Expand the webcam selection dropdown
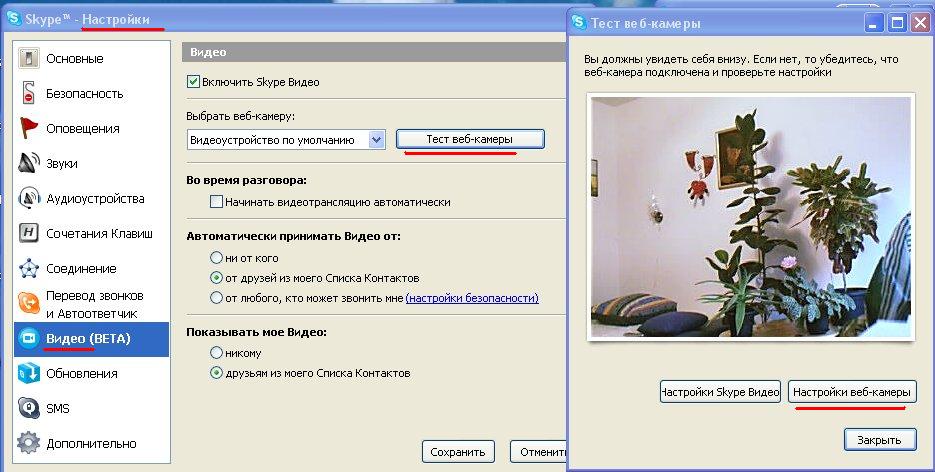 click(376, 140)
